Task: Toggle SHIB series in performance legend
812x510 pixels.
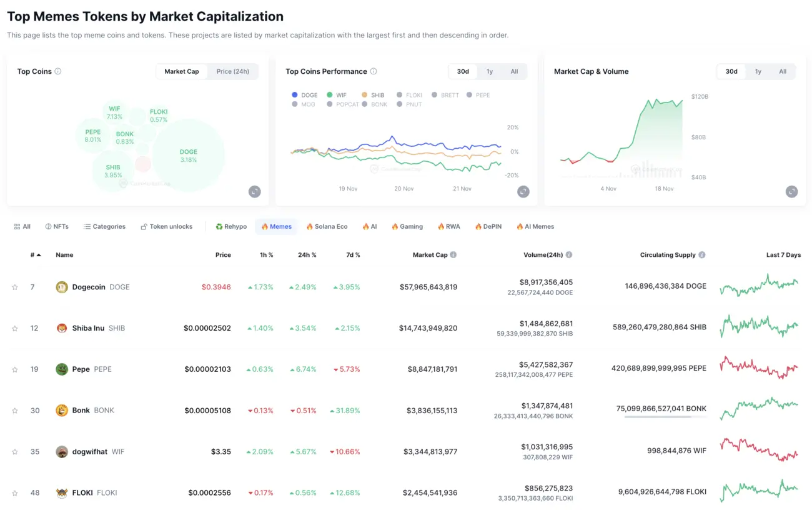Action: click(373, 95)
